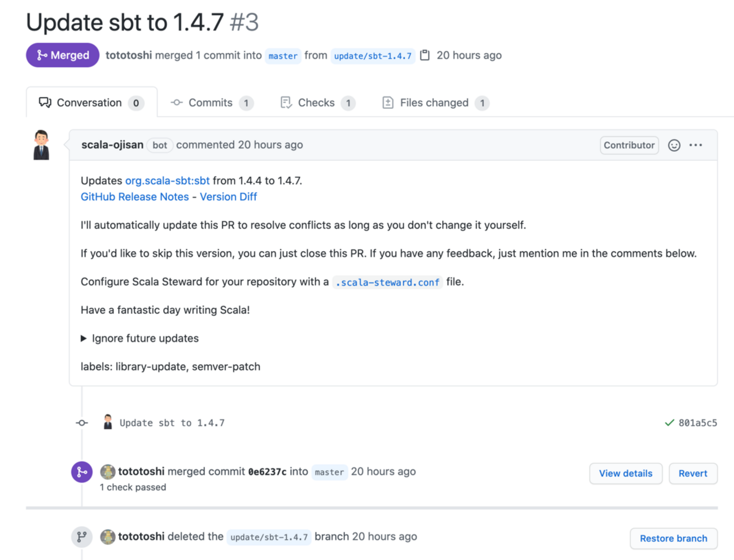Open org.scala-sbt:sbt link
Image resolution: width=734 pixels, height=560 pixels.
167,181
